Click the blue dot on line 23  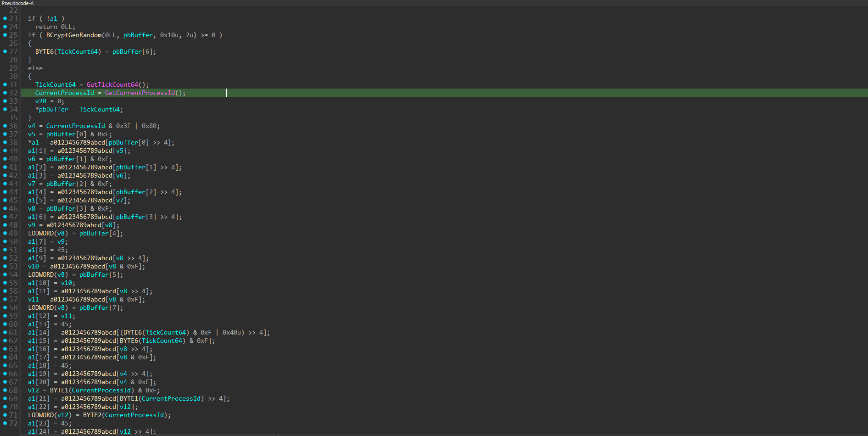(x=5, y=18)
